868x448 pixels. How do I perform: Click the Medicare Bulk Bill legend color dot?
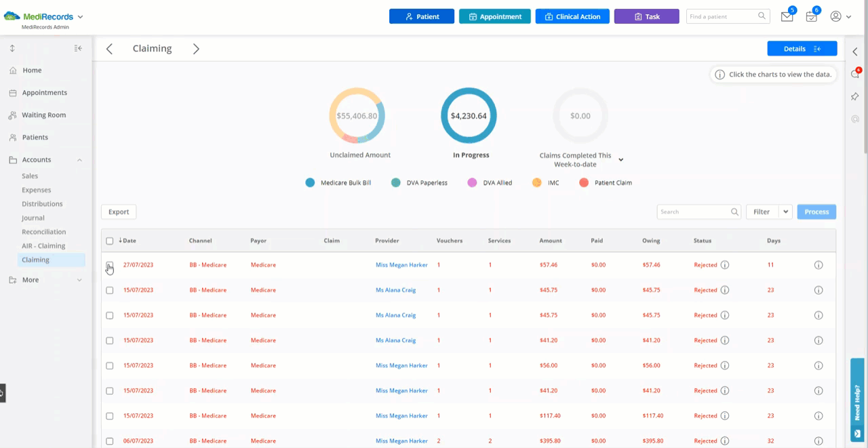point(310,183)
